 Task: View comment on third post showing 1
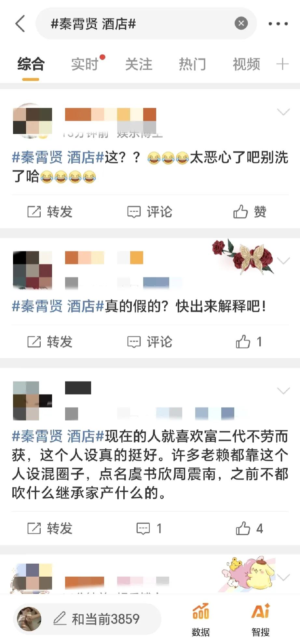[149, 529]
